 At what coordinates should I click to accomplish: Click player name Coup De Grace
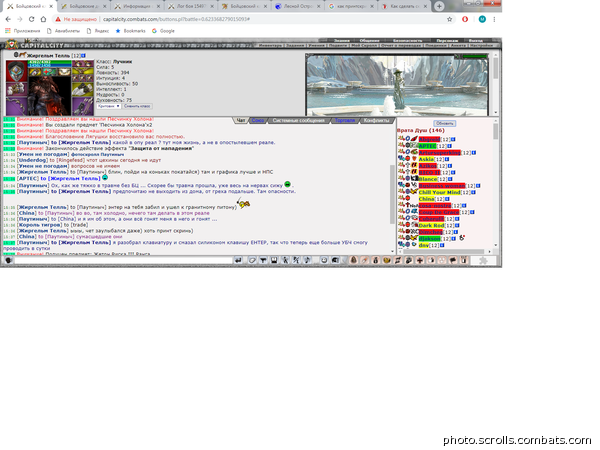click(x=439, y=212)
